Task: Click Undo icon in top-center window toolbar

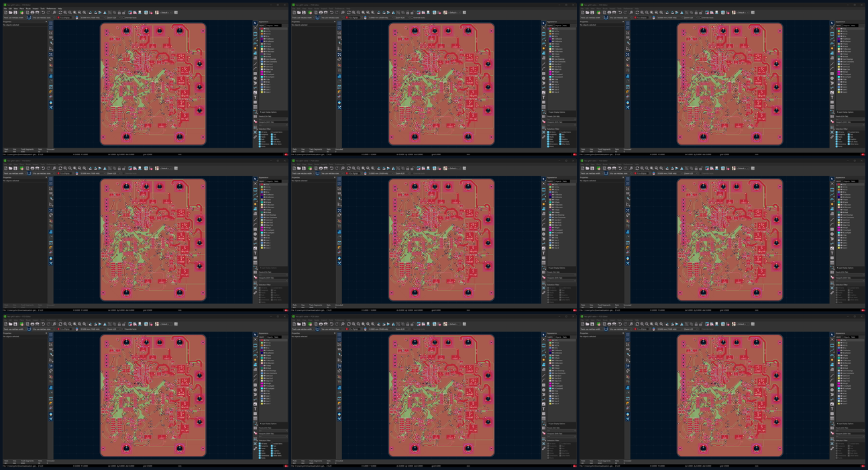Action: pos(331,13)
